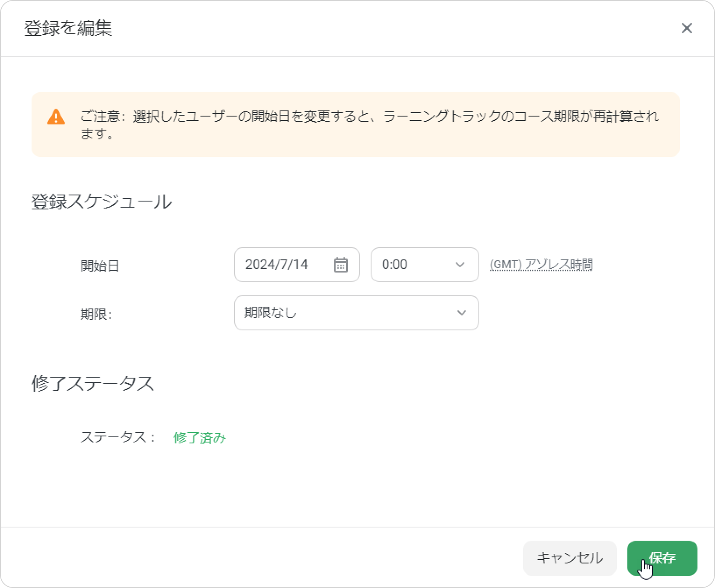Click the ステータス： label

click(118, 438)
